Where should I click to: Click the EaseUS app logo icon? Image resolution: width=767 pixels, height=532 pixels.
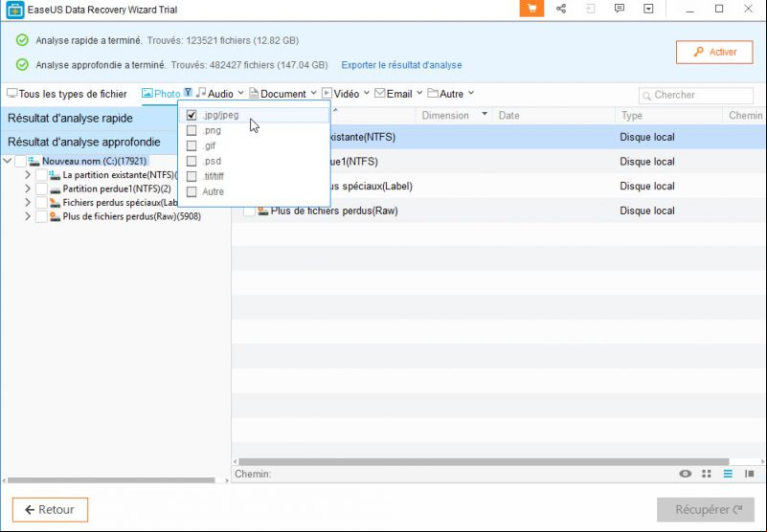(x=14, y=10)
